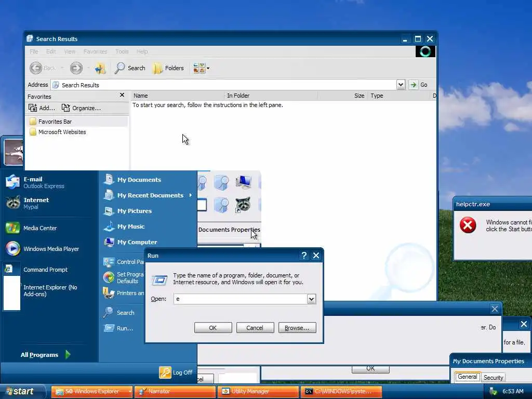Open Search from the Explorer toolbar
Viewport: 532px width, 399px height.
coord(129,68)
